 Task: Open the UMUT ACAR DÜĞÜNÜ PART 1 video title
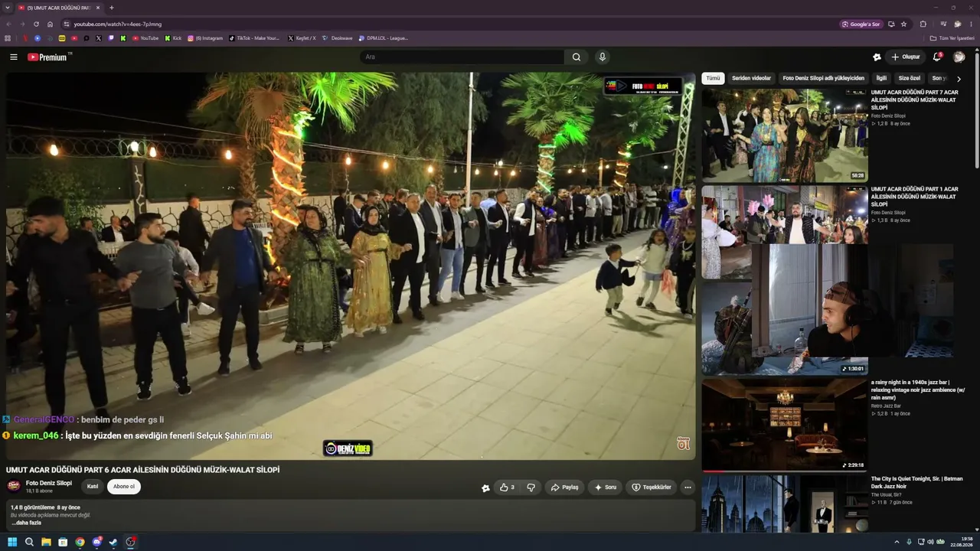coord(914,197)
